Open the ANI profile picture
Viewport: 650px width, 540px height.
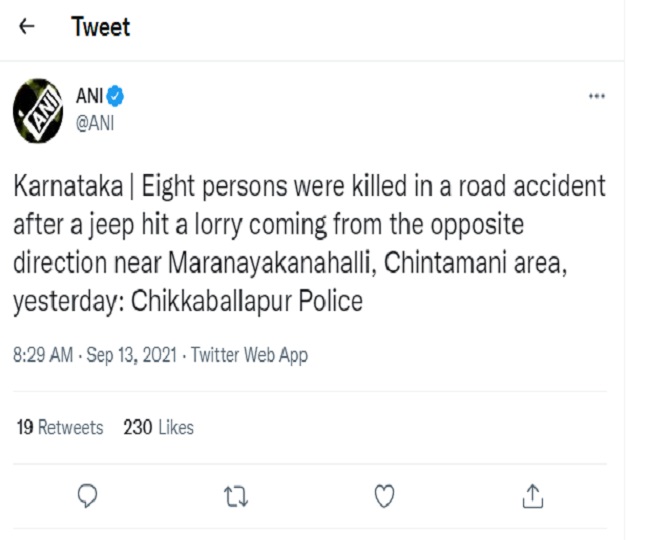(x=37, y=111)
